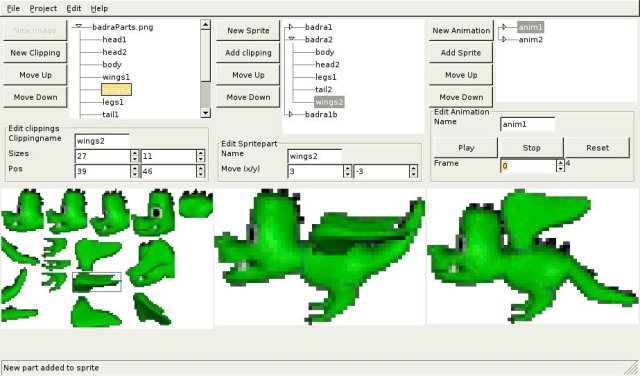Click the Clippingname text field
The width and height of the screenshot is (640, 376).
coord(102,141)
